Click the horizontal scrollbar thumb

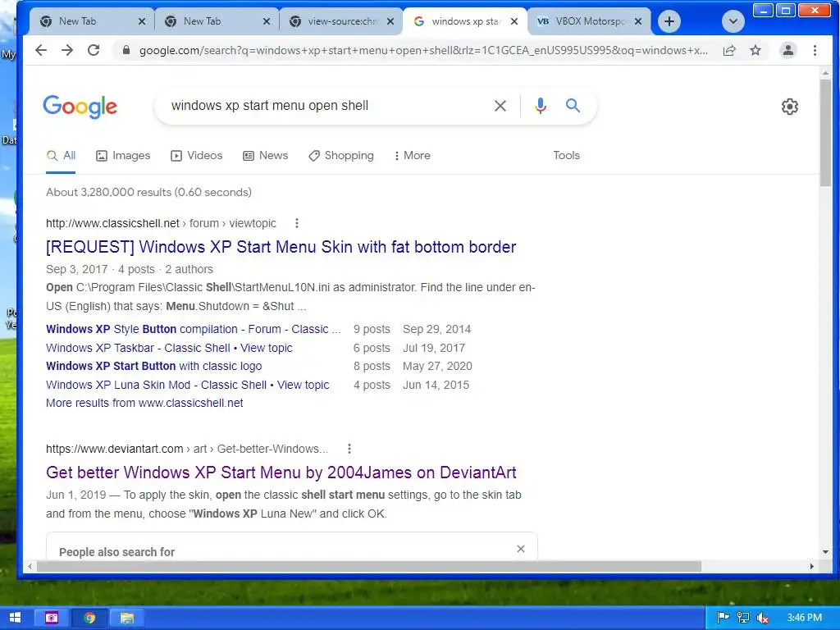368,566
